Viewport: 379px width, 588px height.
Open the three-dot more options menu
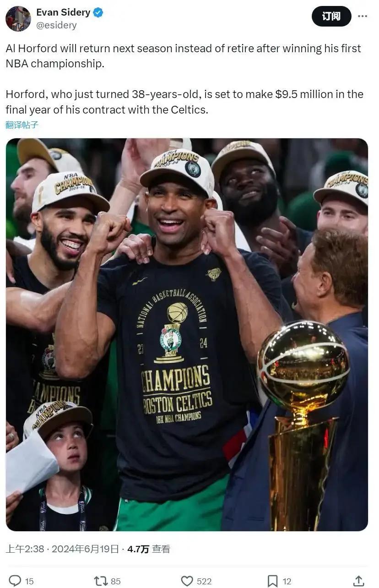pos(363,16)
